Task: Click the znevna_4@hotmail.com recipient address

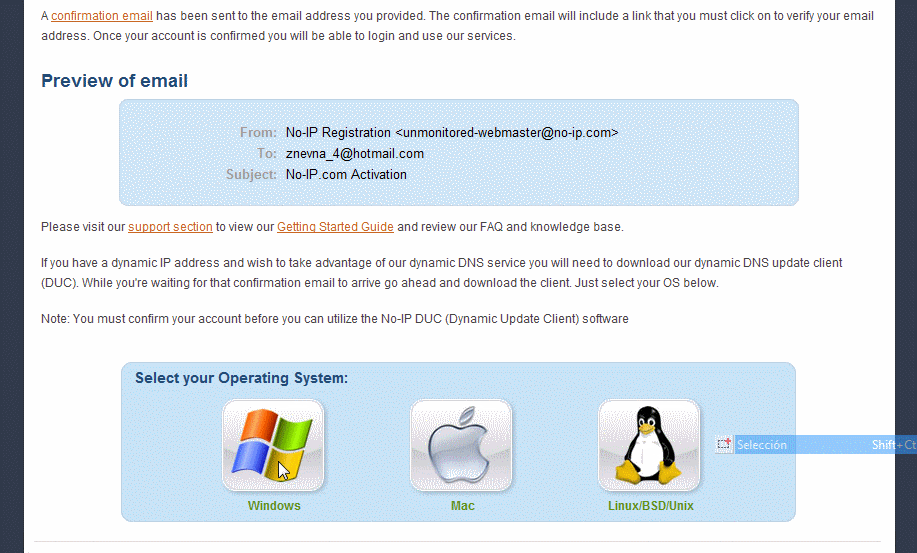Action: click(x=354, y=154)
